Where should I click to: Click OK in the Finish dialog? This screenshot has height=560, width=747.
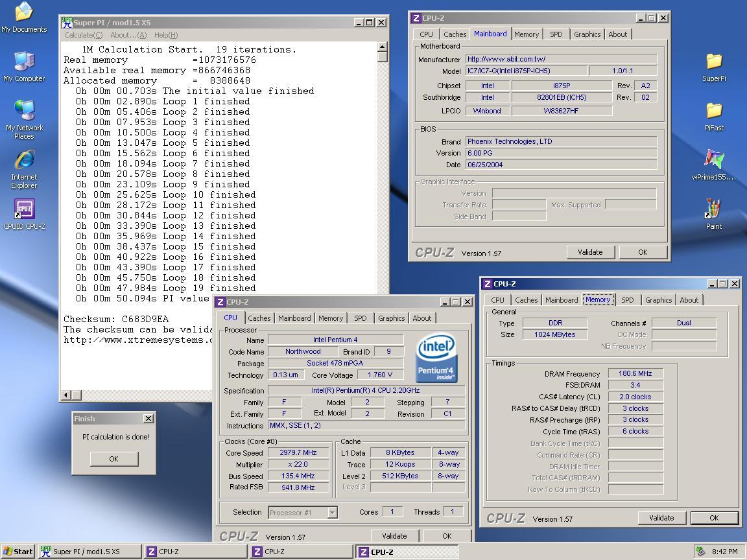[114, 459]
